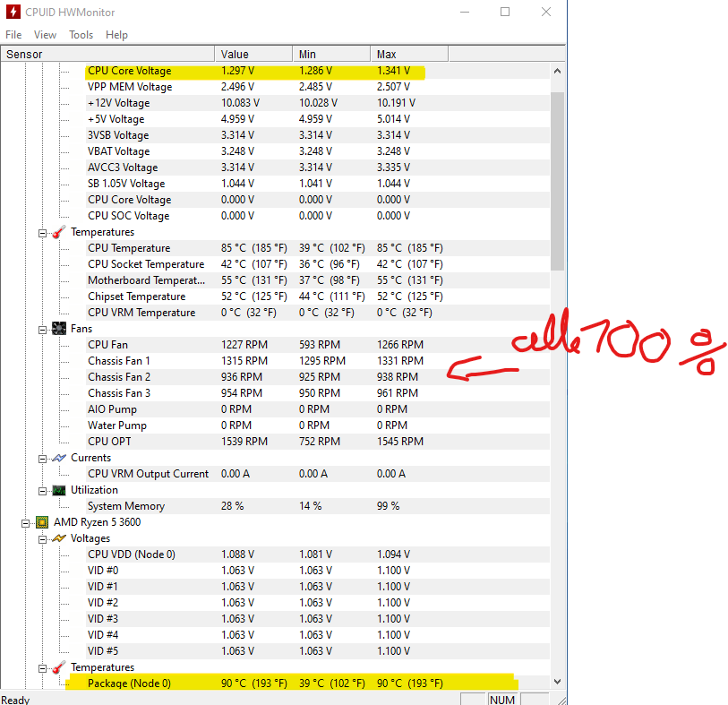Click the Currents category icon

tap(59, 458)
